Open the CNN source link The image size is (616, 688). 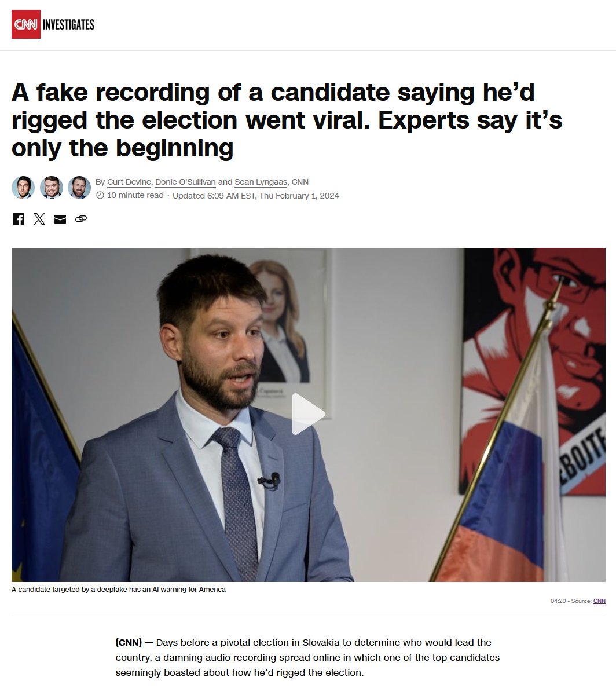coord(599,601)
